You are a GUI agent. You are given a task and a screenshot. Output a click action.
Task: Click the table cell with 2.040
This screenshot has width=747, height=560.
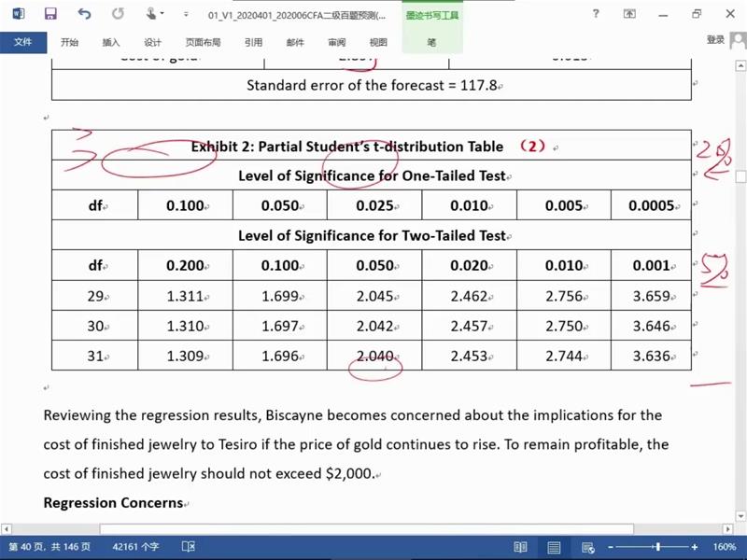(x=374, y=356)
